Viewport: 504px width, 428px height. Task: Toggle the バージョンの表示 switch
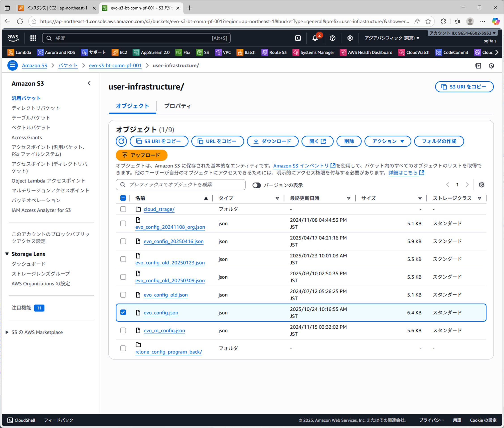256,185
